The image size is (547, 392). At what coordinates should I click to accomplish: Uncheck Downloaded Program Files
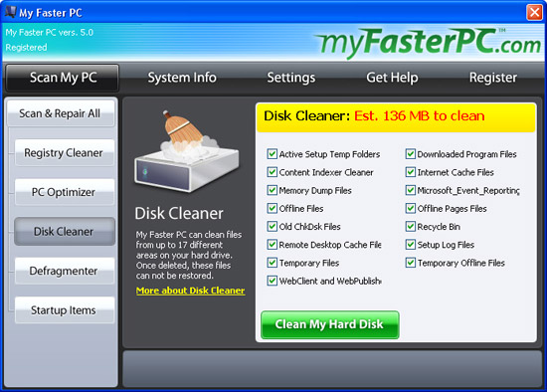(x=410, y=154)
